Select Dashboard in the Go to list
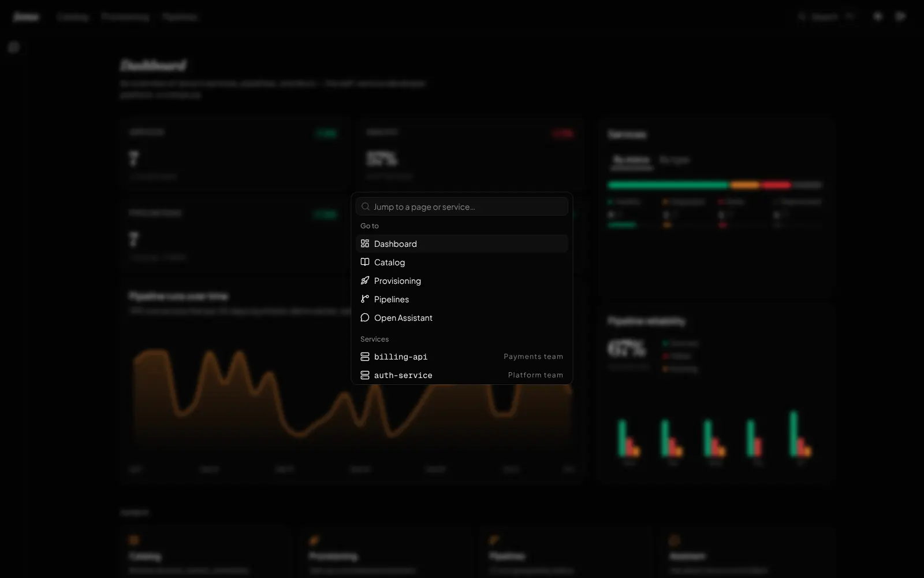924x578 pixels. coord(462,244)
